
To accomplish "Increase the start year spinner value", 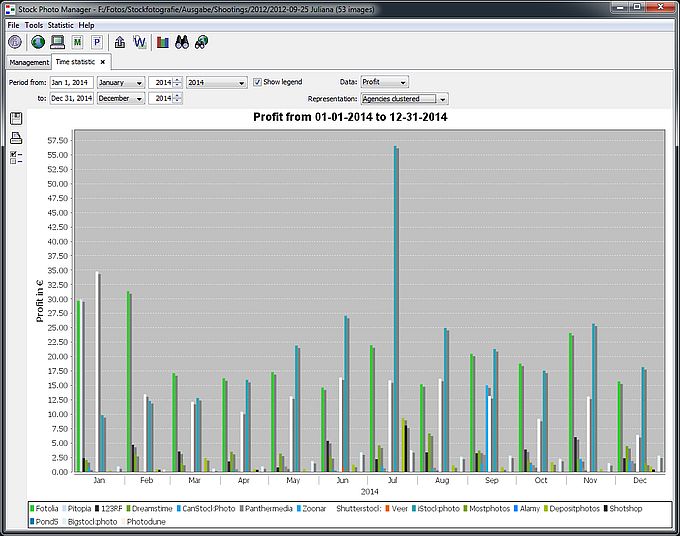I will pos(177,80).
